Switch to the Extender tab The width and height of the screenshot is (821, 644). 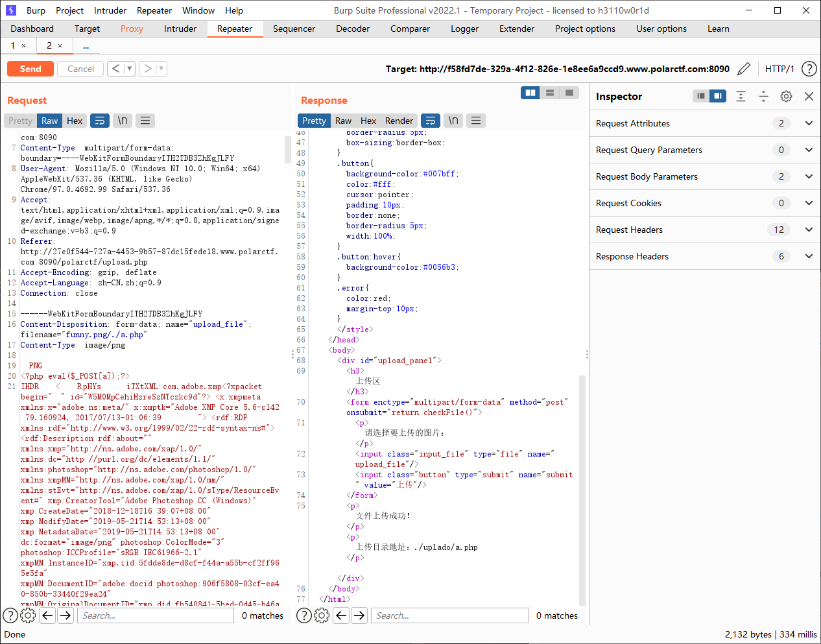point(517,29)
